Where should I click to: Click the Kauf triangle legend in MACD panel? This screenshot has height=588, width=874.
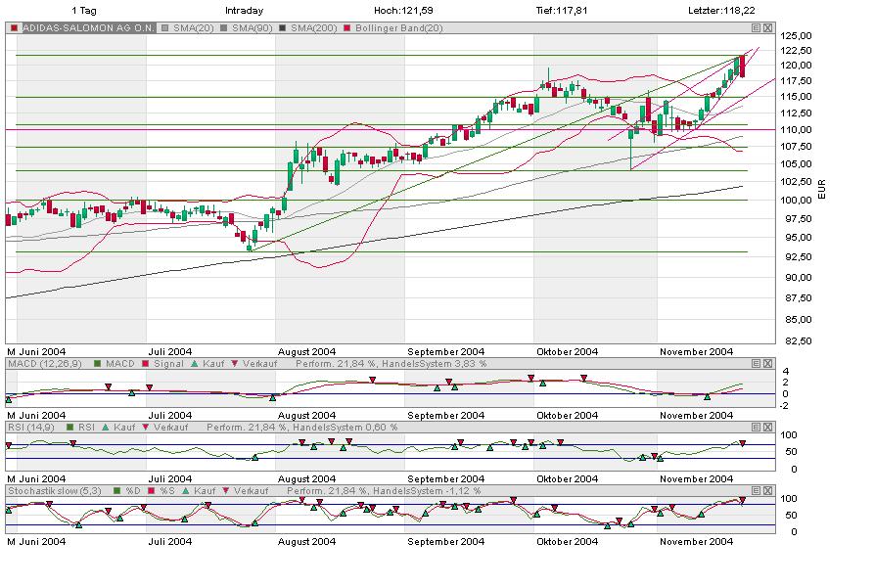tap(194, 363)
